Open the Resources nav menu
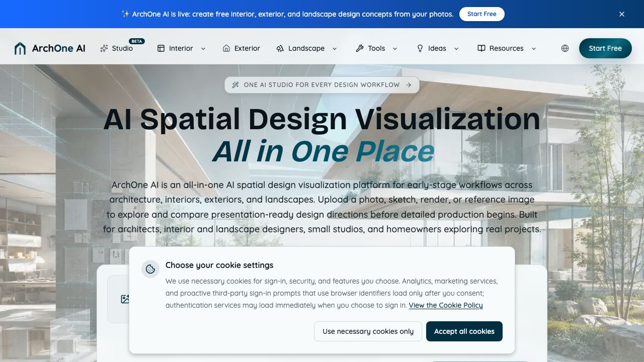This screenshot has height=362, width=644. coord(507,48)
